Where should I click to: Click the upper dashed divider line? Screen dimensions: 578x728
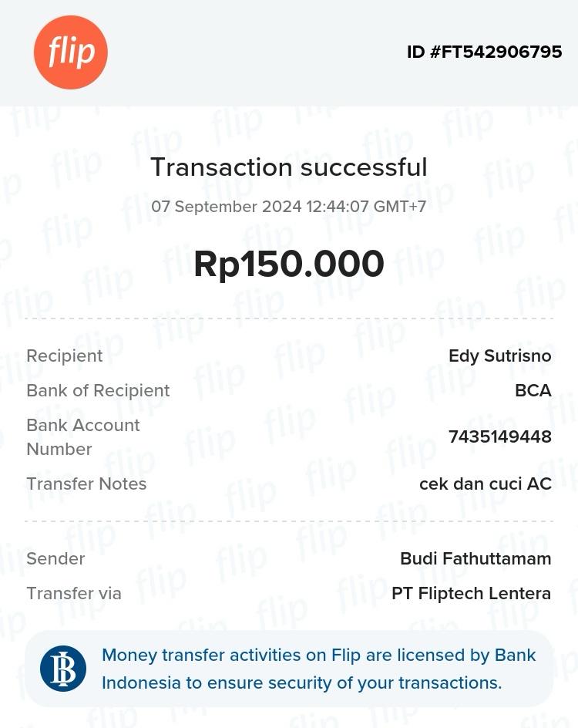[288, 318]
